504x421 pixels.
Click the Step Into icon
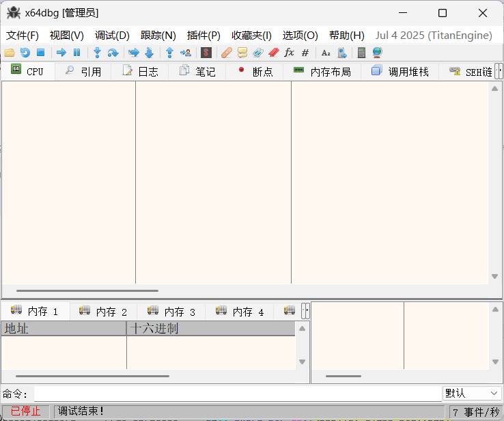coord(97,53)
